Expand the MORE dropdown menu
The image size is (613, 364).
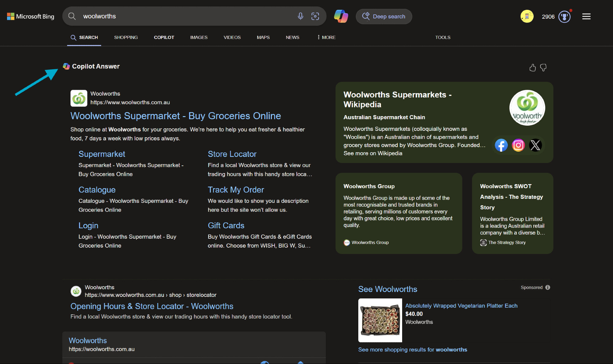[x=326, y=37]
